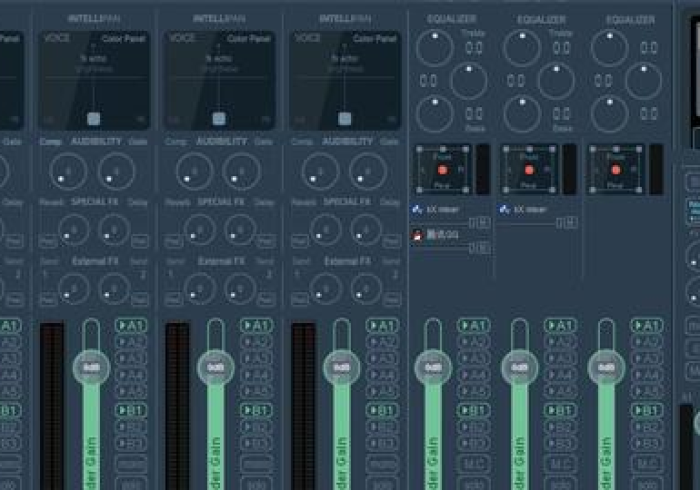The image size is (700, 490).
Task: Click the VOICE label in the leftmost full INTELLIPAN panel
Action: tap(56, 38)
